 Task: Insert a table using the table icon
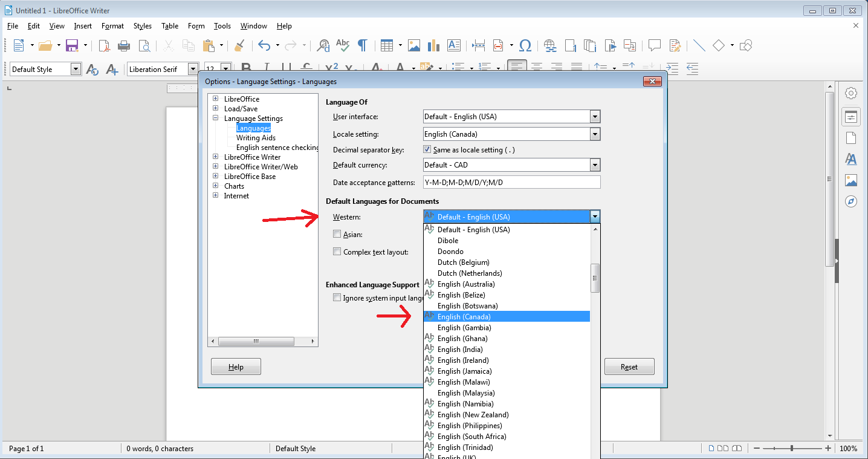[x=387, y=45]
